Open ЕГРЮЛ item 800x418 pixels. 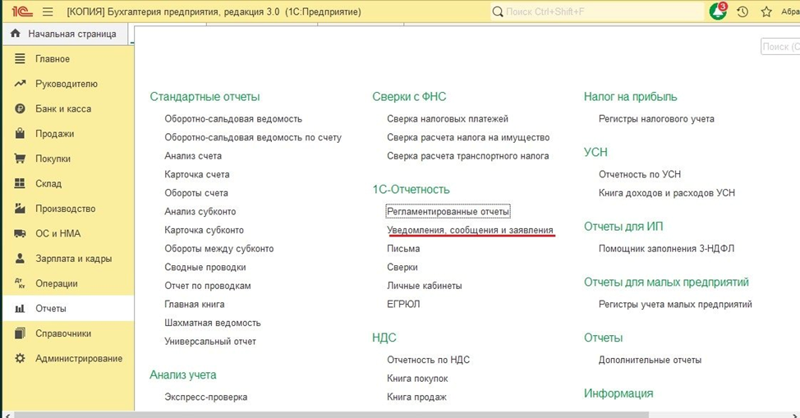click(403, 304)
